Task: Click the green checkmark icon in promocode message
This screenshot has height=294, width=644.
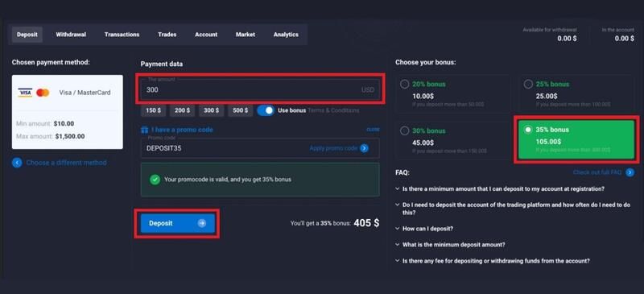Action: tap(155, 180)
